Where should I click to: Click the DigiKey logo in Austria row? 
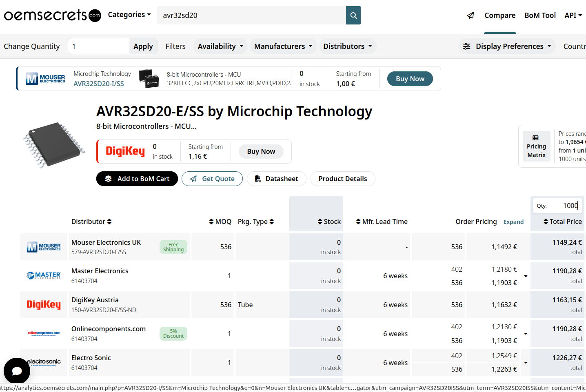click(x=44, y=305)
